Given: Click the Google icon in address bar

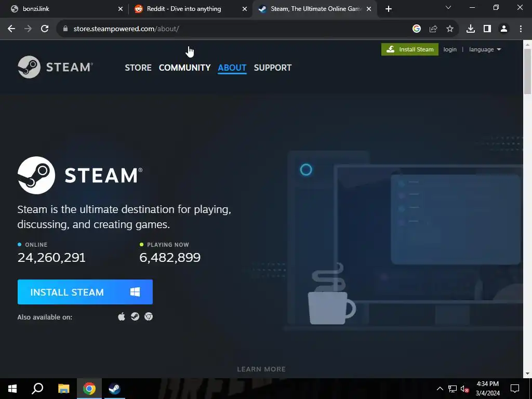Looking at the screenshot, I should click(417, 29).
